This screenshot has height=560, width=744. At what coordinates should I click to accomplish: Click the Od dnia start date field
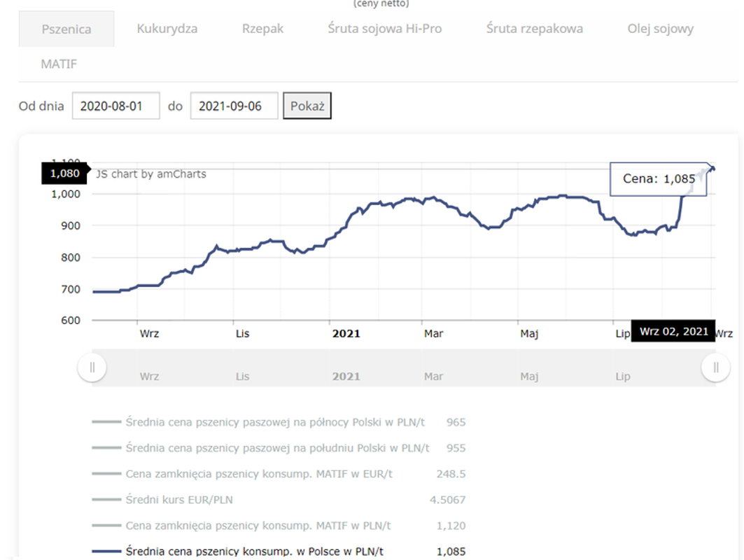pyautogui.click(x=115, y=106)
